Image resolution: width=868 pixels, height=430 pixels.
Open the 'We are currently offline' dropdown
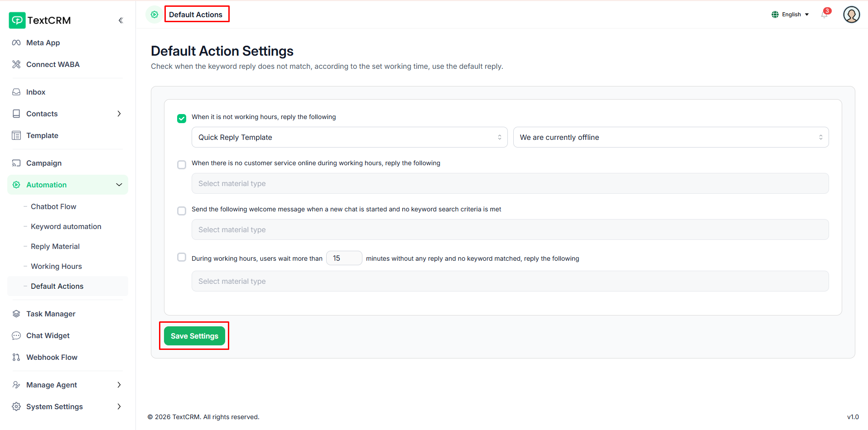click(670, 137)
